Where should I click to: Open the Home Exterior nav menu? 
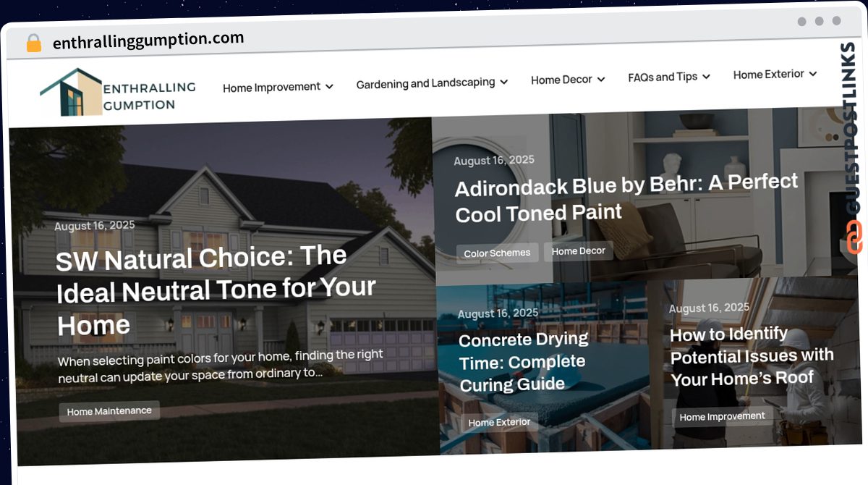(x=775, y=74)
